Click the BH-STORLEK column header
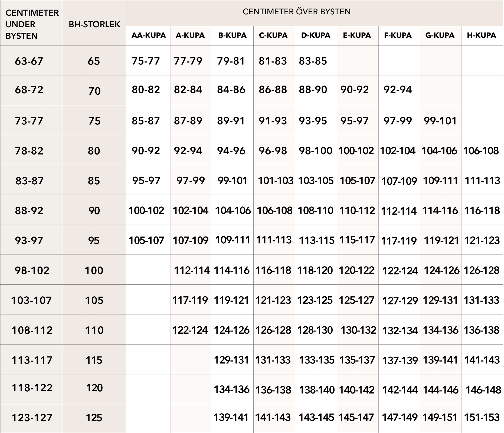Viewport: 504px width, 433px height. tap(94, 24)
